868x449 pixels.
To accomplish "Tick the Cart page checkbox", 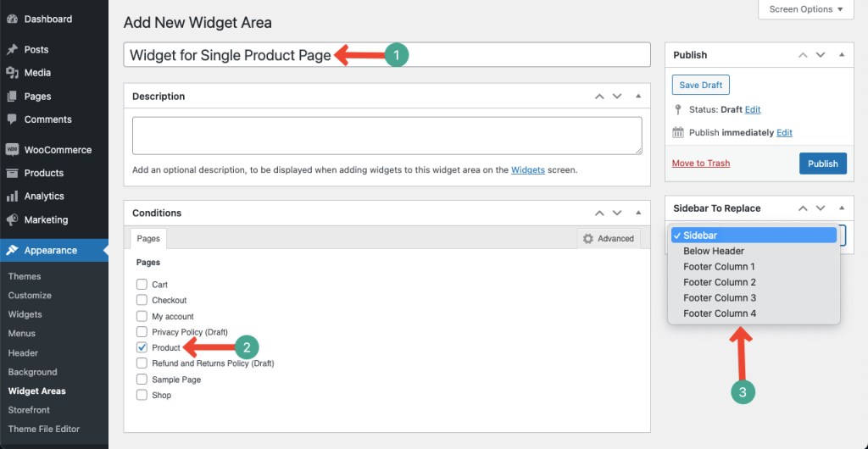I will point(142,285).
